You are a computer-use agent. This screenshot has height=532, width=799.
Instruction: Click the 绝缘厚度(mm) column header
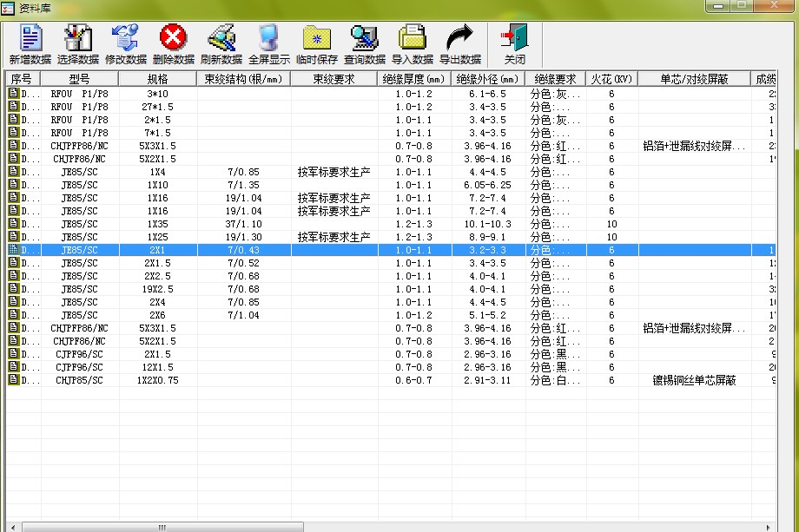414,79
